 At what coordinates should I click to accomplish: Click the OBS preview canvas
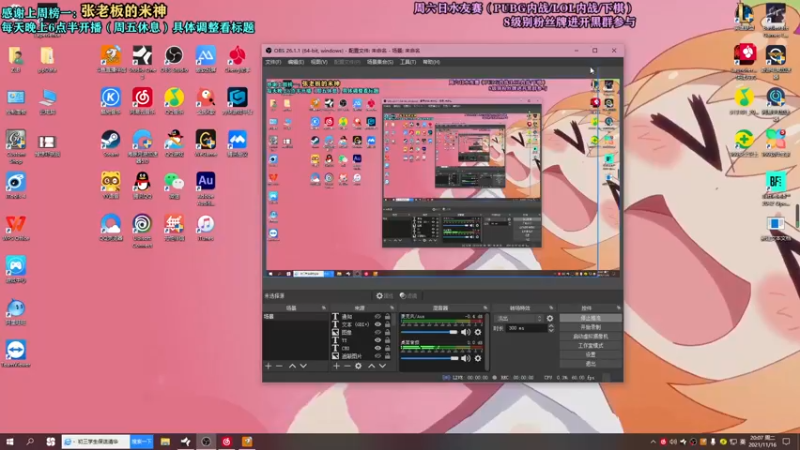[x=442, y=179]
